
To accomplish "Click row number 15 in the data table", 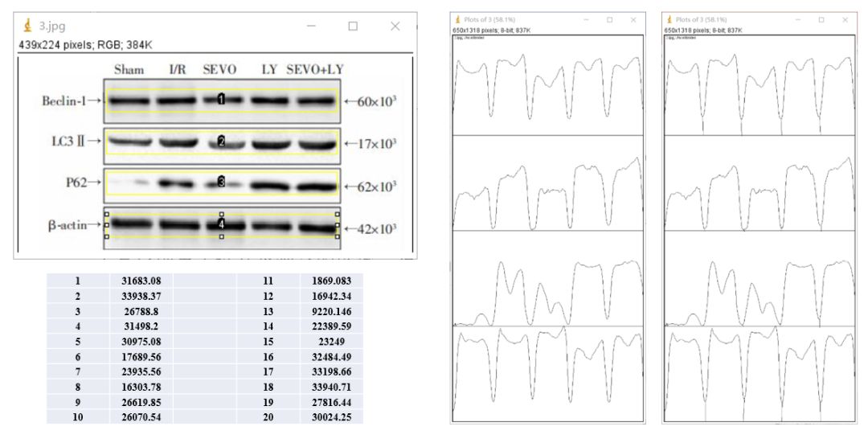I will coord(268,342).
